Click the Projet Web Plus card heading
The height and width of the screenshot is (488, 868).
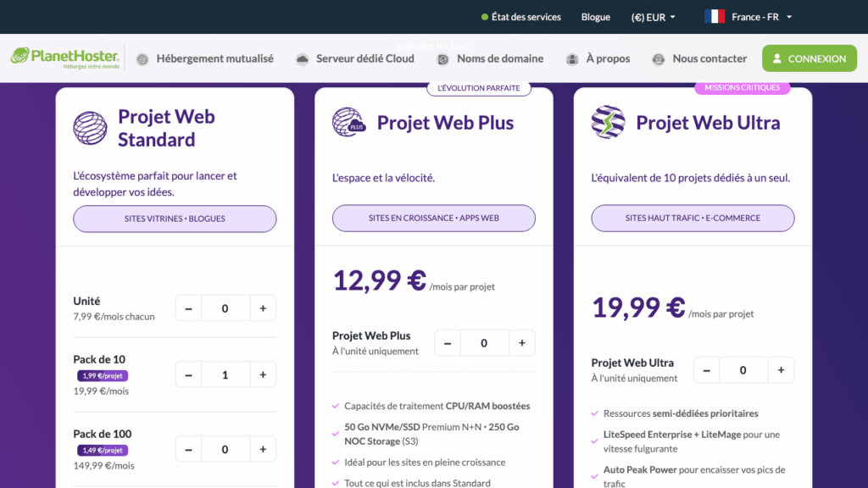(x=445, y=122)
